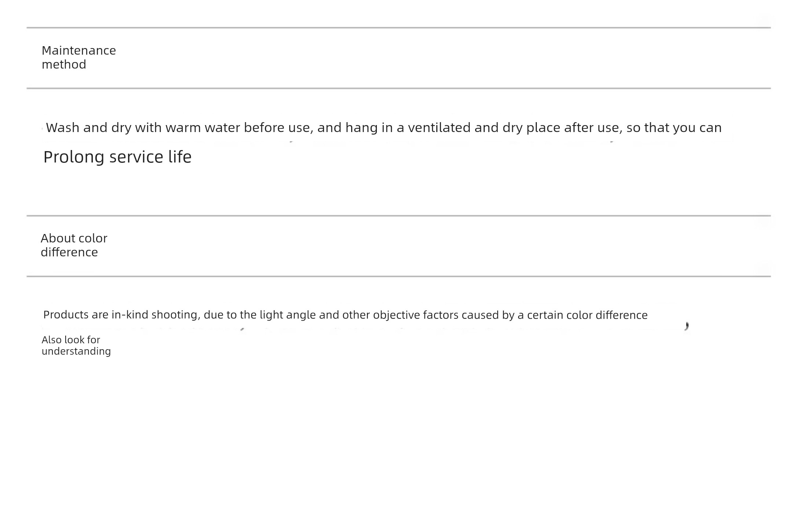This screenshot has width=812, height=508.
Task: Click the "Maintenance method" heading
Action: pyautogui.click(x=79, y=57)
